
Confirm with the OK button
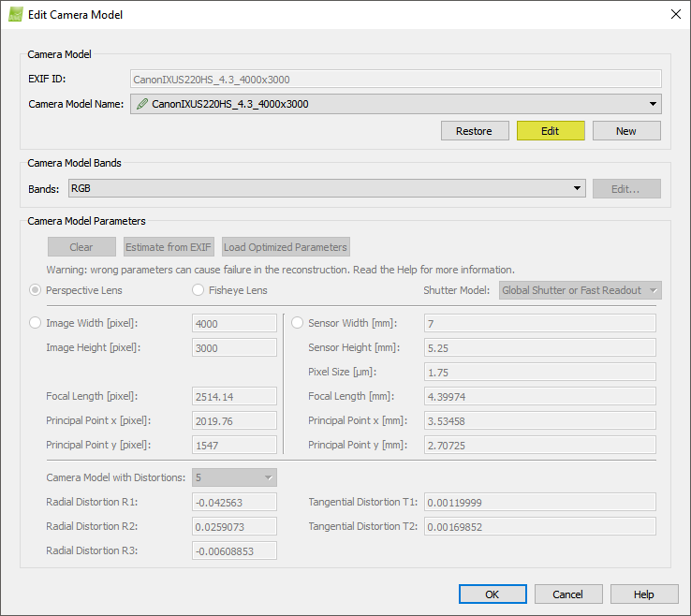click(x=493, y=594)
